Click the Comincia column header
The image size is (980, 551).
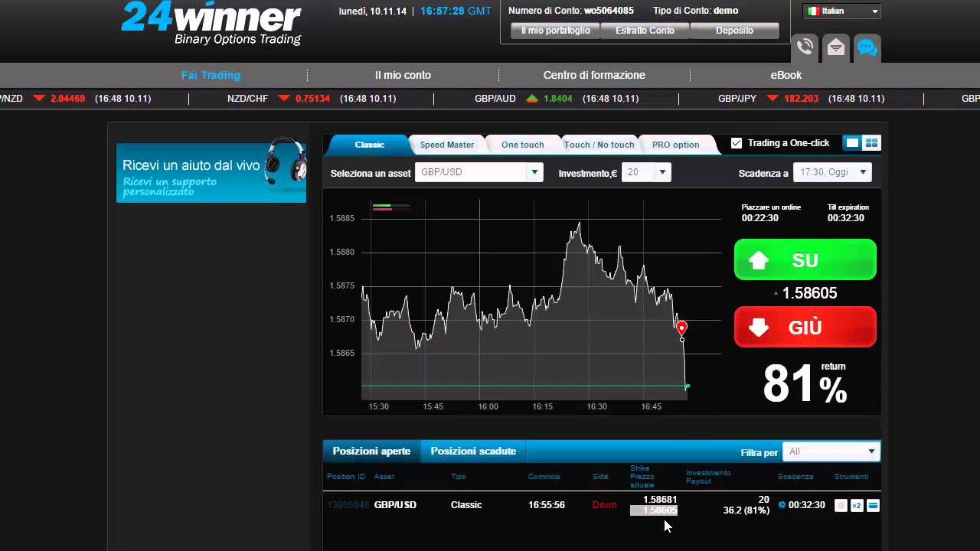click(x=544, y=477)
